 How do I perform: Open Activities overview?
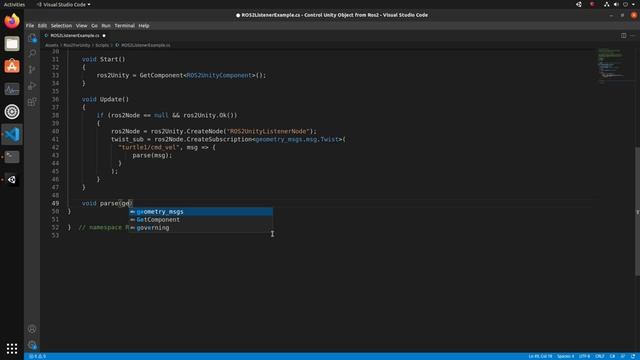(14, 4)
